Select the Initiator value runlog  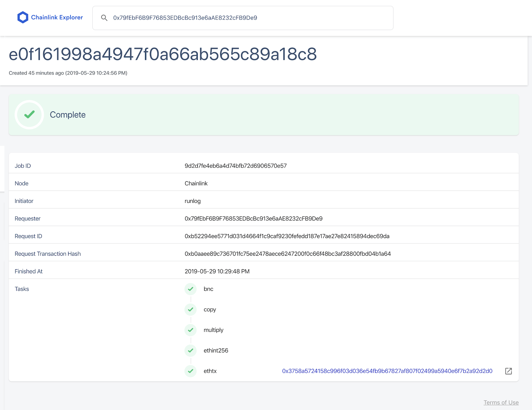[x=193, y=201]
